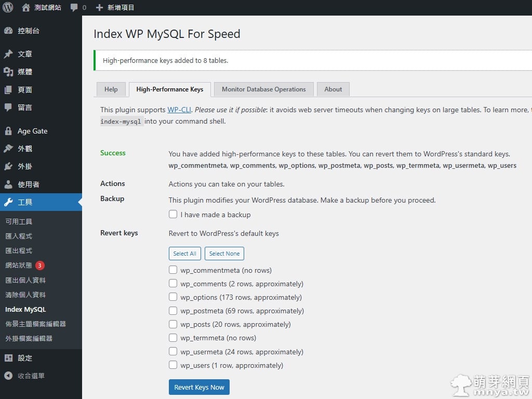Click the WordPress logo icon
This screenshot has width=532, height=399.
(x=8, y=7)
